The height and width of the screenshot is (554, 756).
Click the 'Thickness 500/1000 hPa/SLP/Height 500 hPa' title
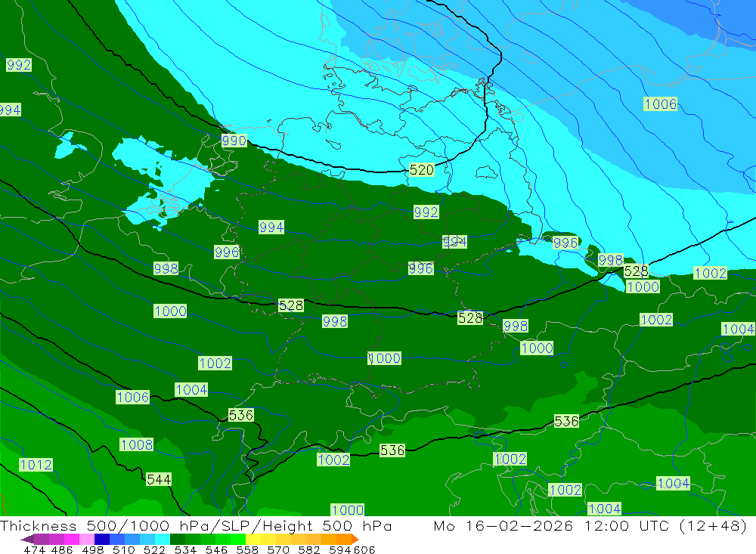tap(196, 525)
